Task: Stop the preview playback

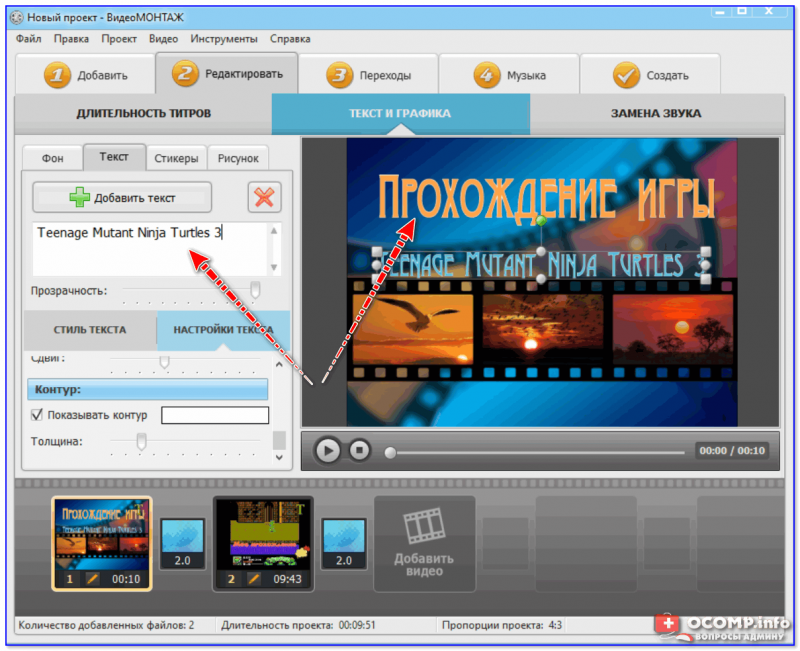Action: click(360, 450)
